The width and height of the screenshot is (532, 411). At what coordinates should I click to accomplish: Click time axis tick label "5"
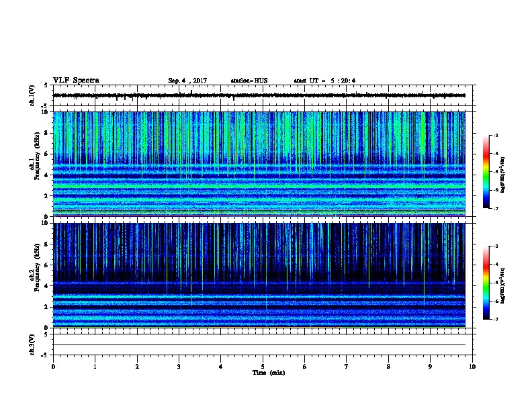263,367
